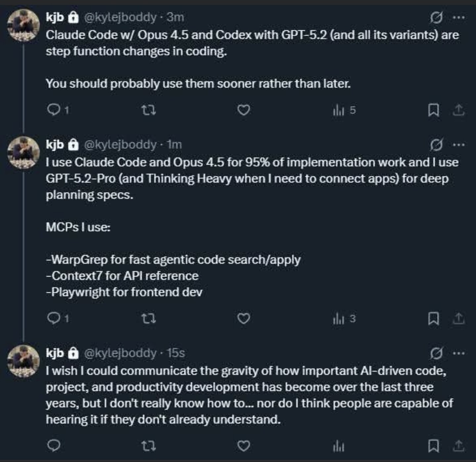Like the first tweet in the thread

(x=244, y=110)
